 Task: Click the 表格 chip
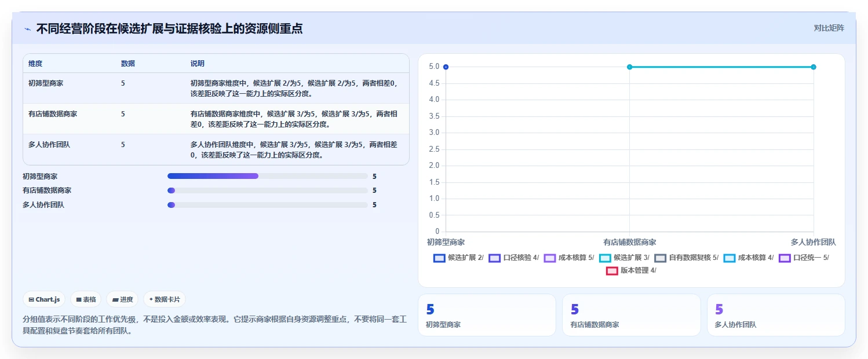pos(86,299)
